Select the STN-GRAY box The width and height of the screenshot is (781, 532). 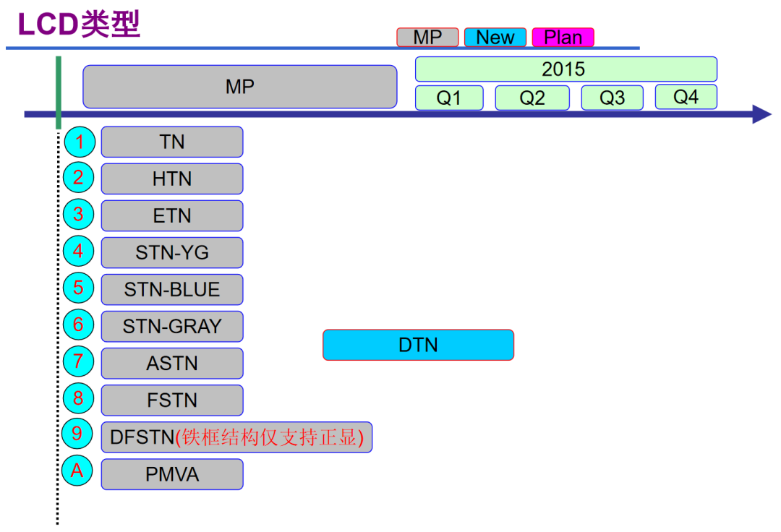point(172,326)
